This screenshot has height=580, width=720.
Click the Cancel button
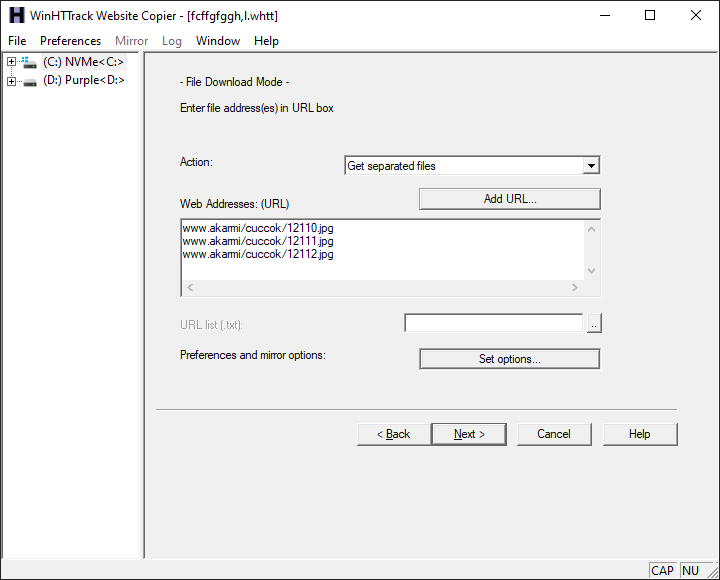click(x=554, y=434)
